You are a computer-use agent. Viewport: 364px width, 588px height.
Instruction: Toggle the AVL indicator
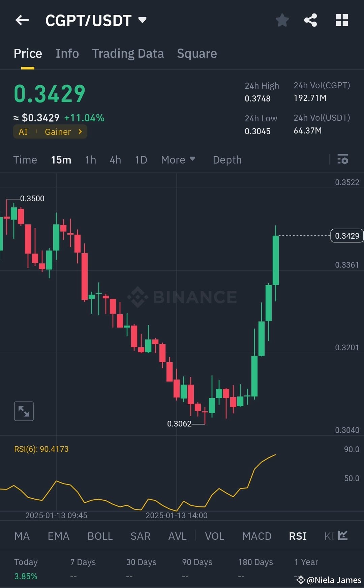[x=178, y=536]
